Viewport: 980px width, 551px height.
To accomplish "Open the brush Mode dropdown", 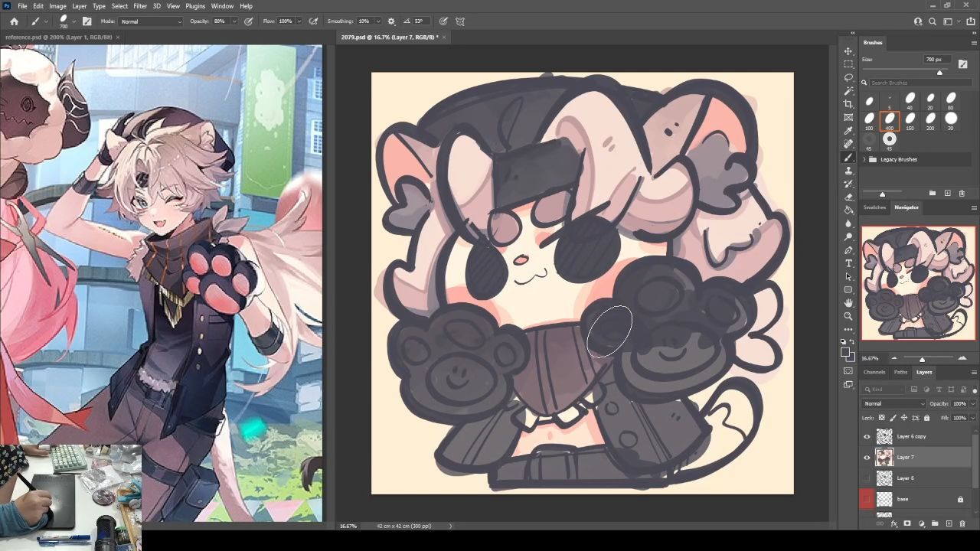I will (151, 21).
